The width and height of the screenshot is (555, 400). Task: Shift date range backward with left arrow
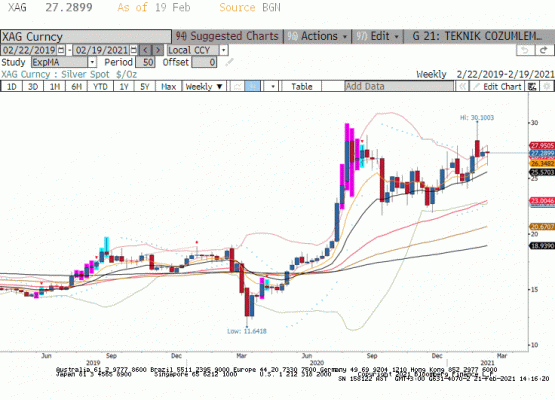point(145,50)
